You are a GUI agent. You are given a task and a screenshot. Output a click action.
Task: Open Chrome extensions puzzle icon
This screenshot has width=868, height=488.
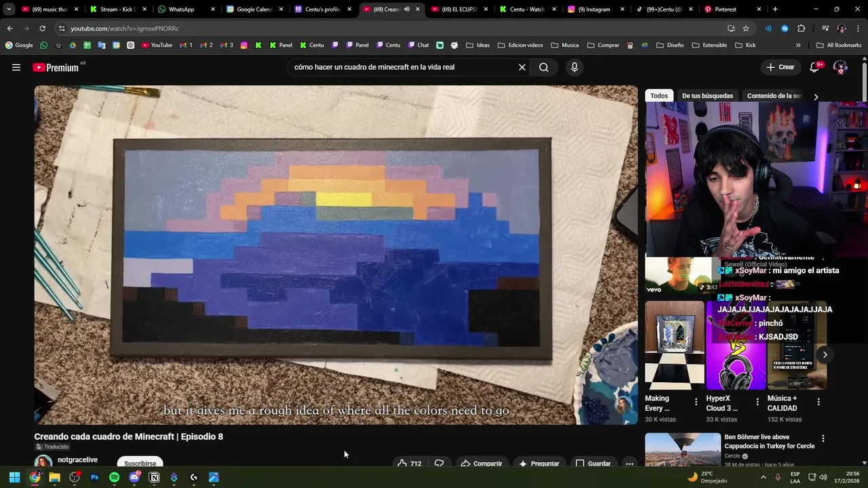[x=802, y=28]
